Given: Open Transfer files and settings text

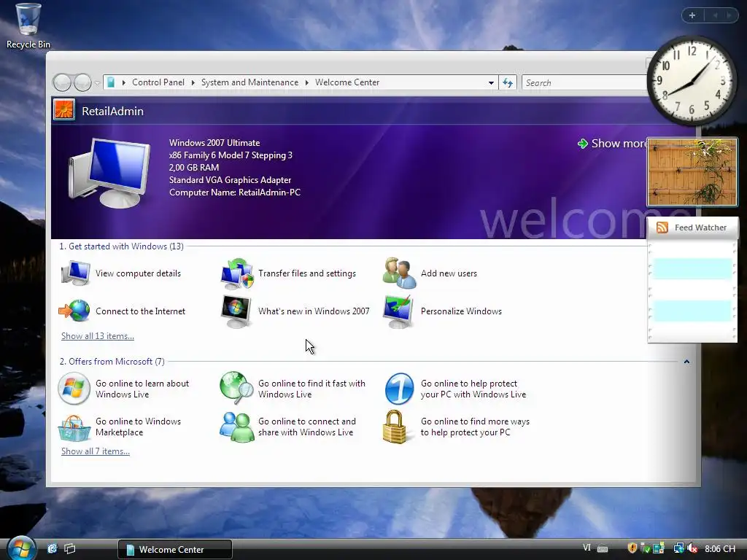Looking at the screenshot, I should coord(307,273).
